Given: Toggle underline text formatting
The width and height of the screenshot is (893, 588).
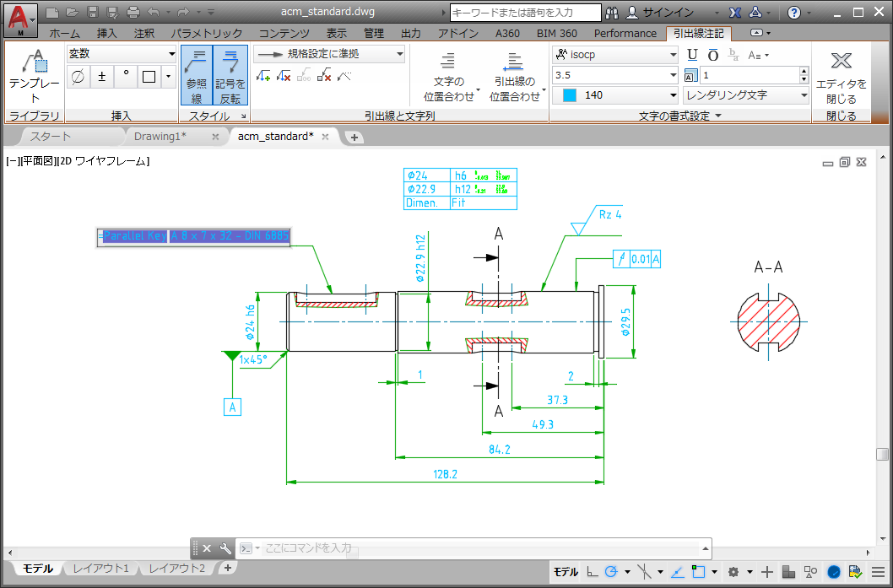Looking at the screenshot, I should 692,55.
